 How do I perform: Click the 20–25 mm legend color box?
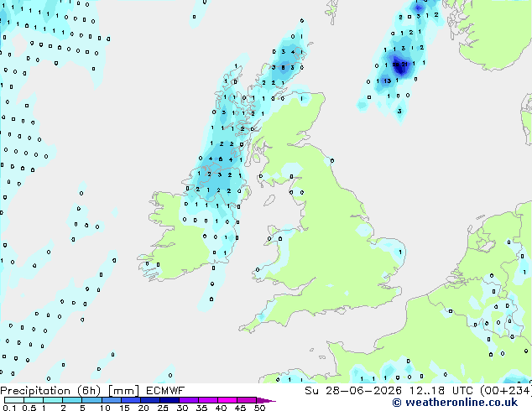point(150,400)
